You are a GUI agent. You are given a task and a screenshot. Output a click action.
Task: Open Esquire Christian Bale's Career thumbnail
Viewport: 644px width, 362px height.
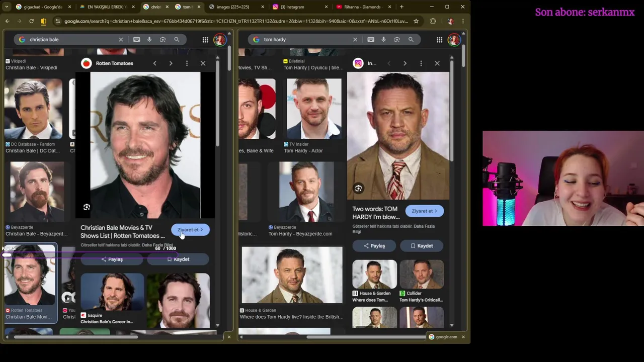coord(112,292)
